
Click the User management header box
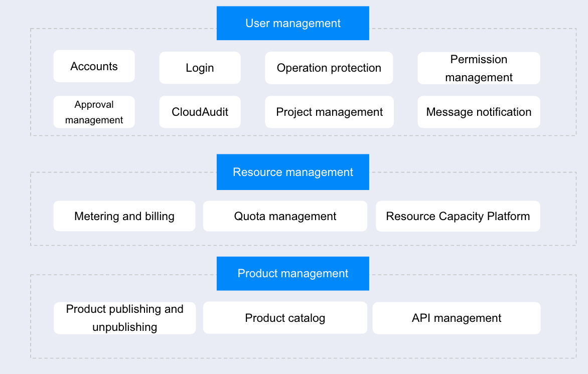click(x=293, y=23)
